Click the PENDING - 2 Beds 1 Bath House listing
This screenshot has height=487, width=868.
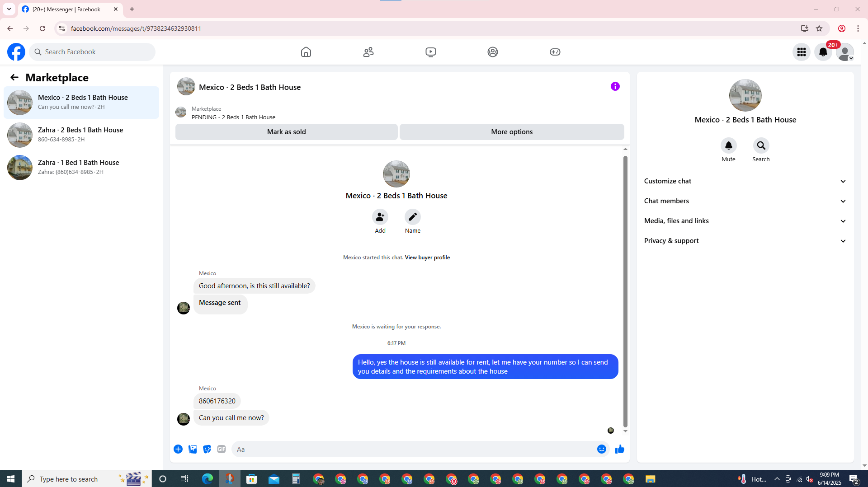pos(233,117)
